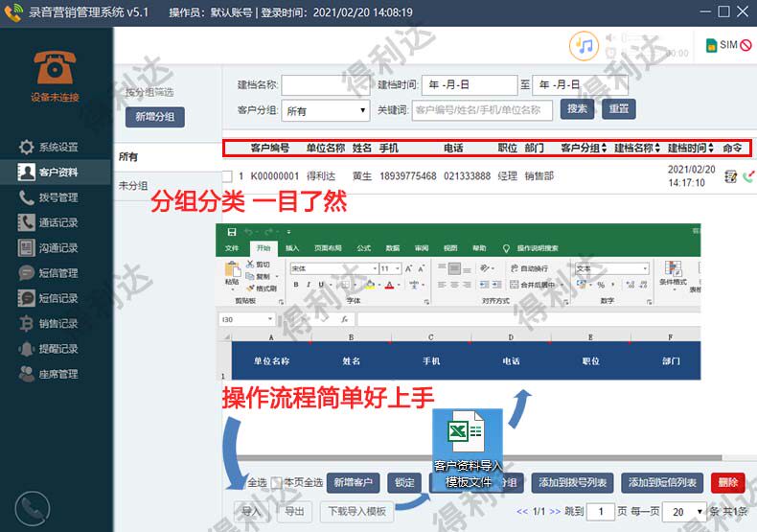The width and height of the screenshot is (757, 532).
Task: Sort by 建档名称 column header
Action: [x=637, y=148]
